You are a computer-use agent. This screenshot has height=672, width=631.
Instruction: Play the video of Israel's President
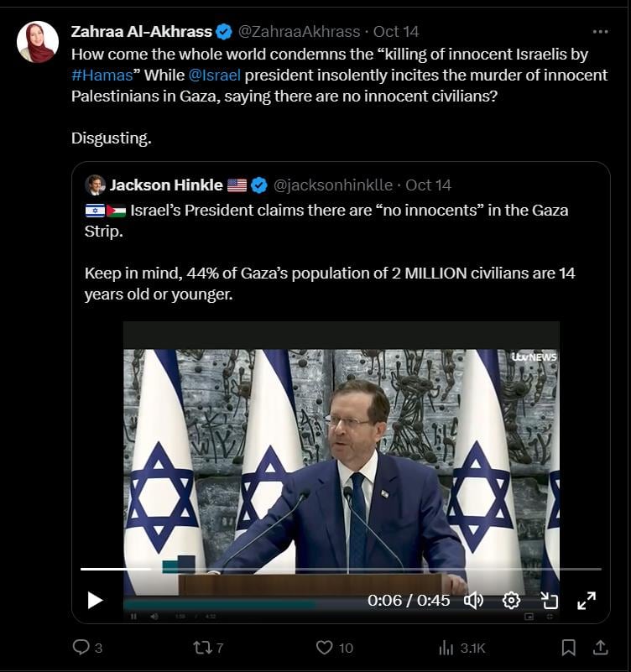coord(93,600)
